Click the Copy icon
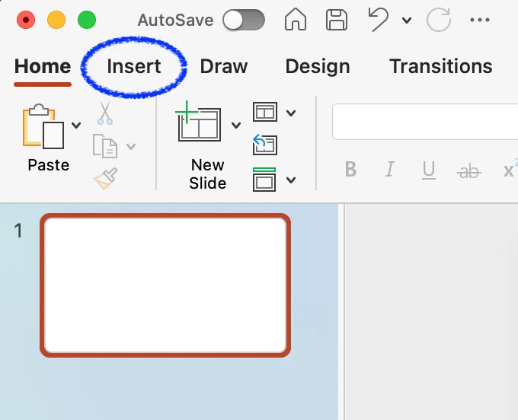This screenshot has height=420, width=518. (104, 145)
